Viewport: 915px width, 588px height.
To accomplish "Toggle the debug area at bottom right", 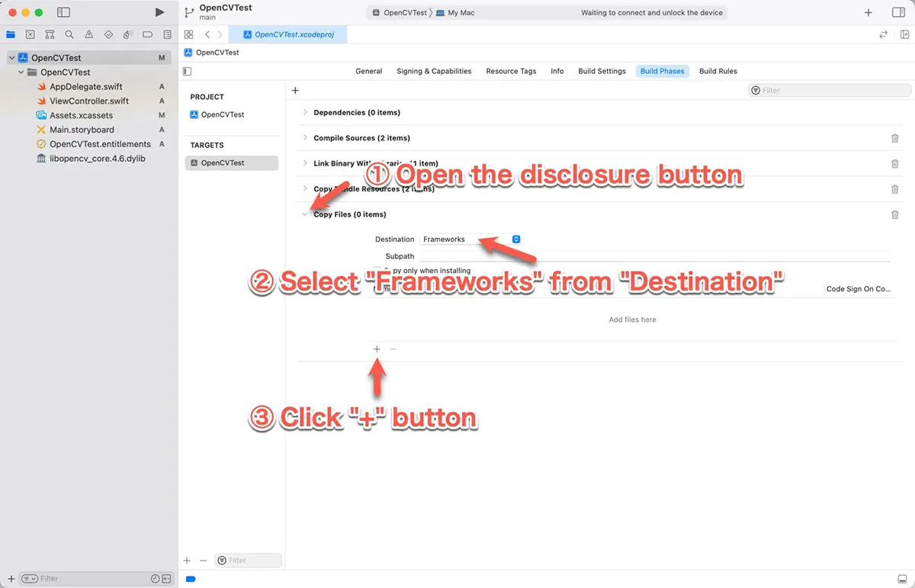I will pyautogui.click(x=902, y=579).
